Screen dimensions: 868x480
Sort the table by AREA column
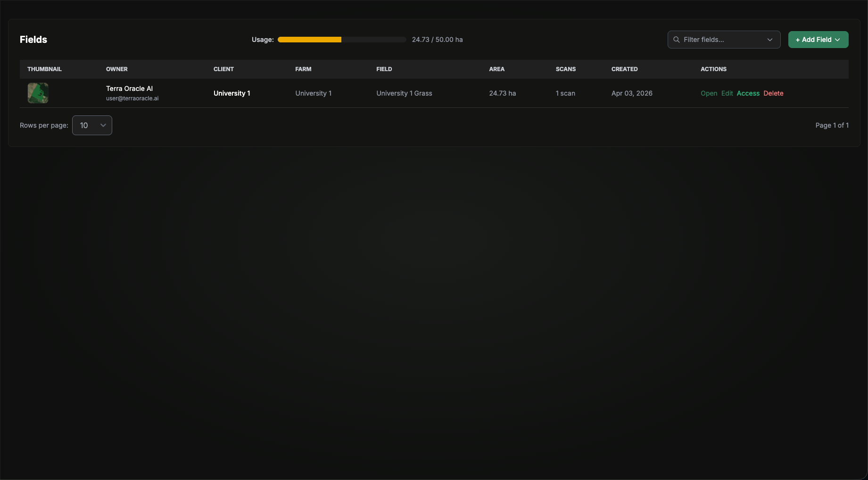(x=497, y=69)
